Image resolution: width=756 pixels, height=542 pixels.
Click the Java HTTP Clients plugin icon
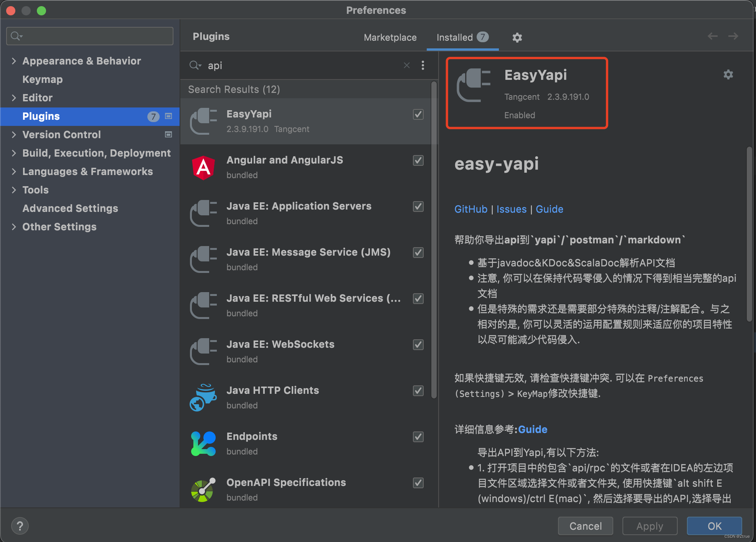coord(203,398)
